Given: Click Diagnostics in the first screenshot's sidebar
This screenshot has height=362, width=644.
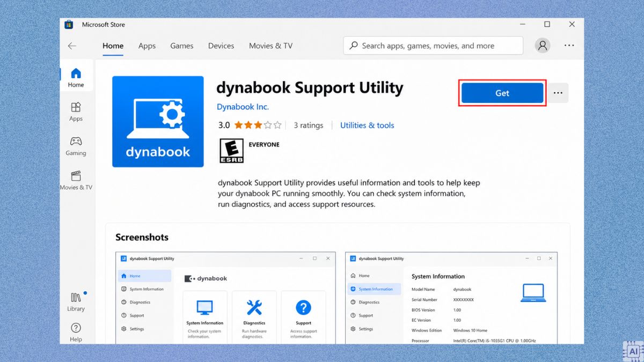Looking at the screenshot, I should 140,302.
